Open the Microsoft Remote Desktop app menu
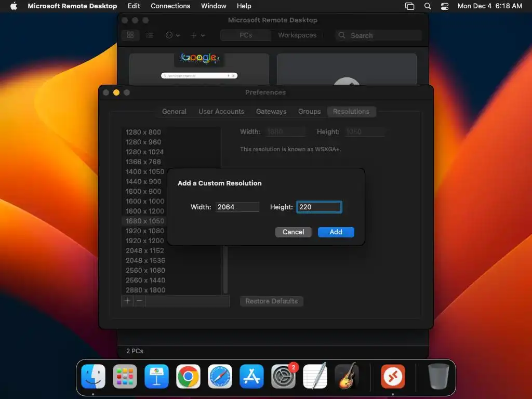This screenshot has width=532, height=399. (x=72, y=6)
